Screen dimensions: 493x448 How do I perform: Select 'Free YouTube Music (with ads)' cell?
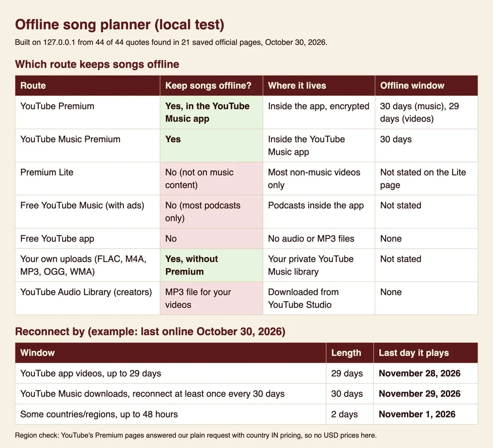coord(88,212)
